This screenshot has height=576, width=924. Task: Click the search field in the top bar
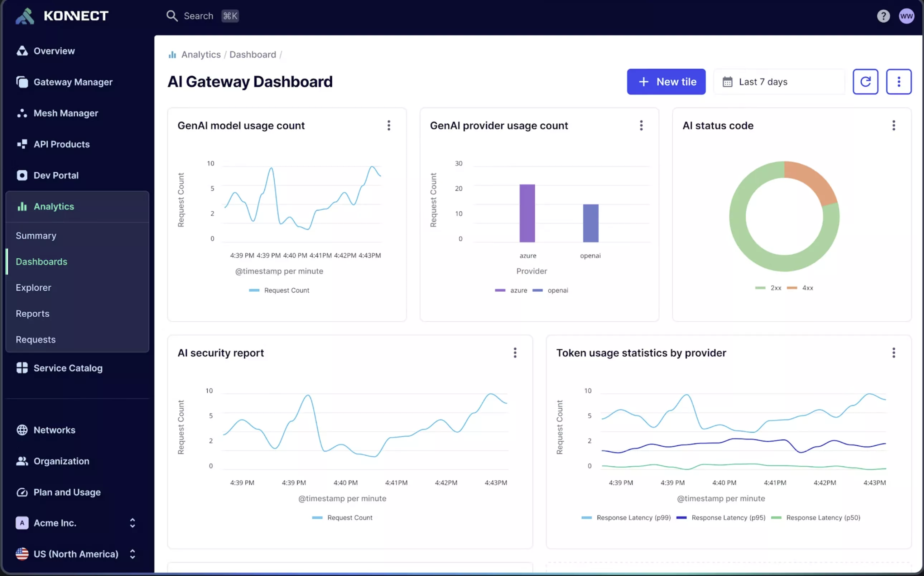[198, 16]
